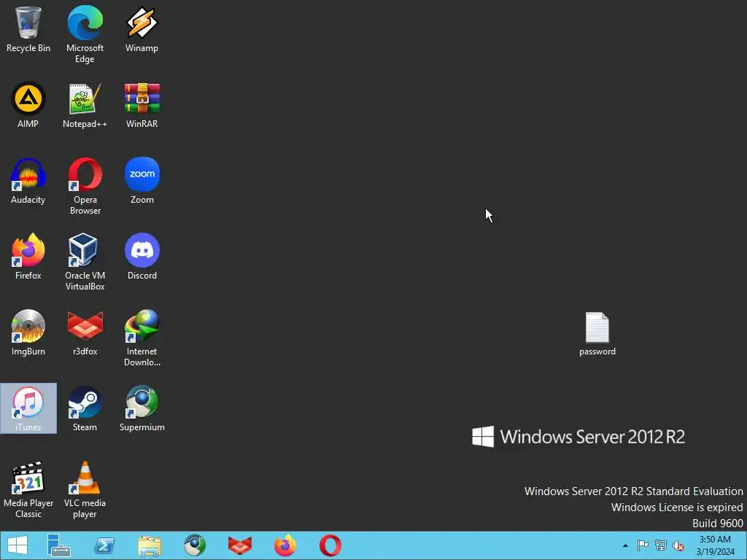This screenshot has height=560, width=747.
Task: Select the Recycle Bin desktop icon
Action: click(28, 29)
